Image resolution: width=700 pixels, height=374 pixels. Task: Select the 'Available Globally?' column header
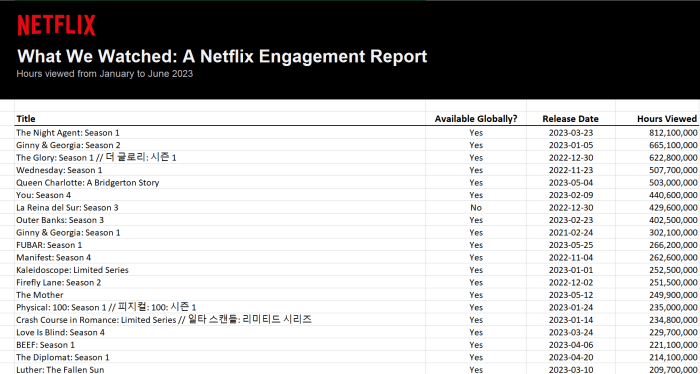(476, 119)
